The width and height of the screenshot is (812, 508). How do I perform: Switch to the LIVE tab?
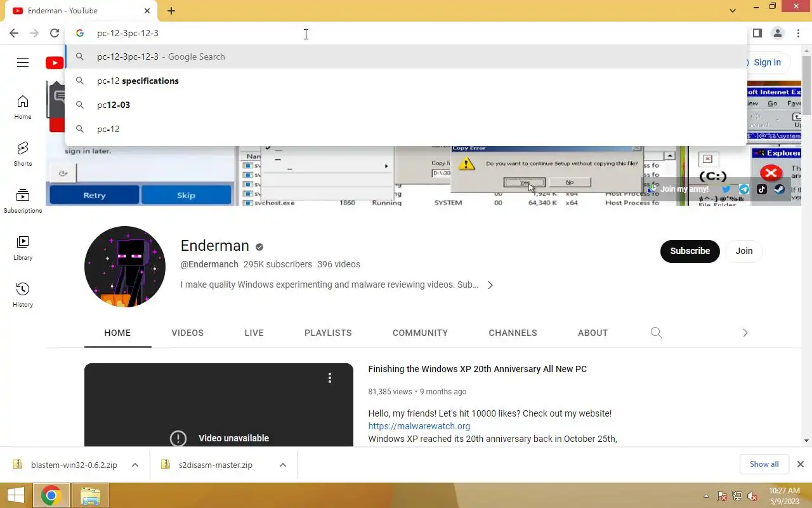pos(254,333)
